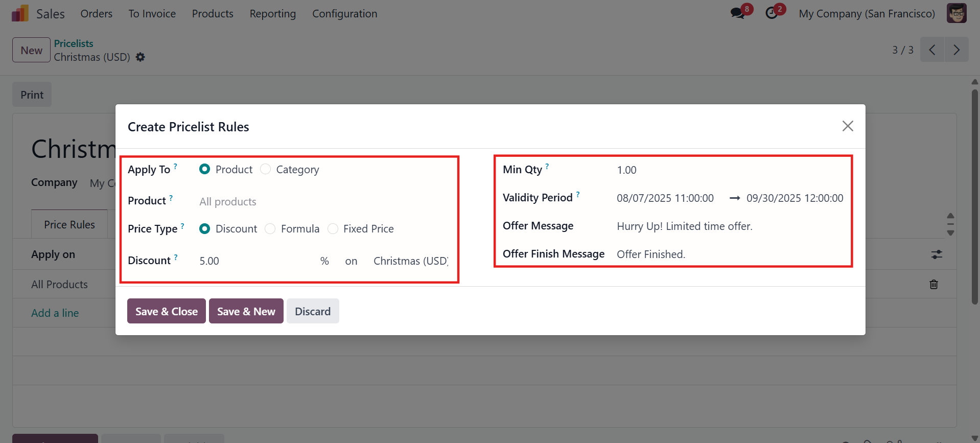
Task: Go to previous pricelist record
Action: (x=932, y=50)
